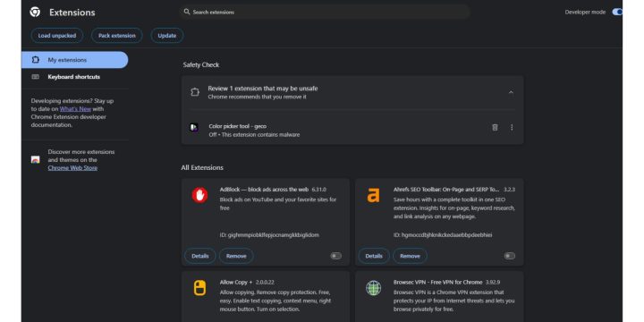The width and height of the screenshot is (644, 322).
Task: Open more options for Color picker tool
Action: [512, 127]
